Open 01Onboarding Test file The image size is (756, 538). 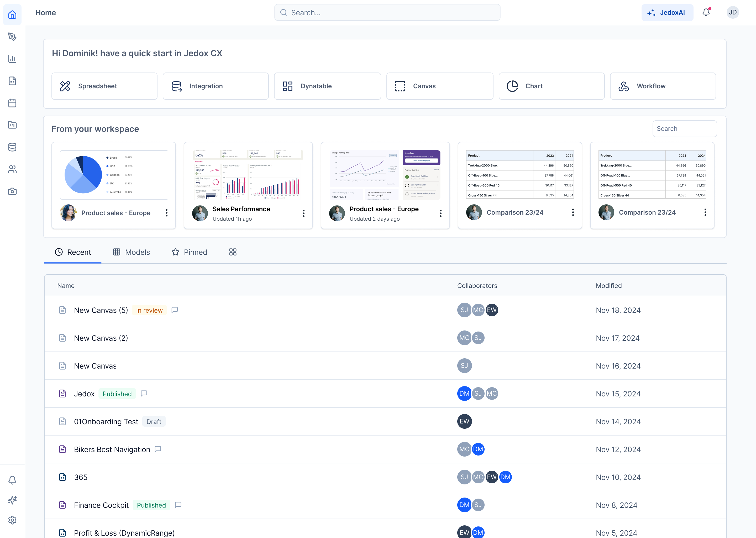point(106,421)
